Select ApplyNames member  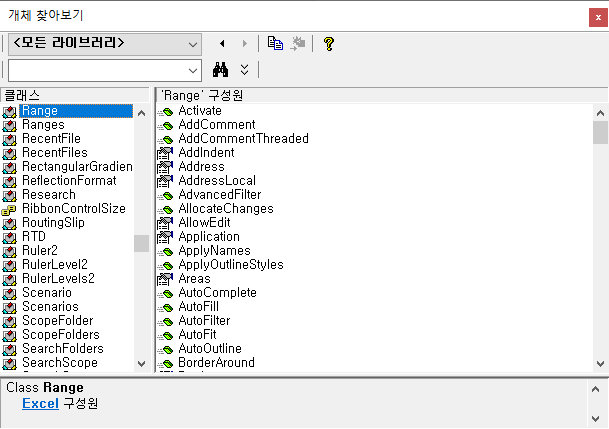tap(214, 250)
